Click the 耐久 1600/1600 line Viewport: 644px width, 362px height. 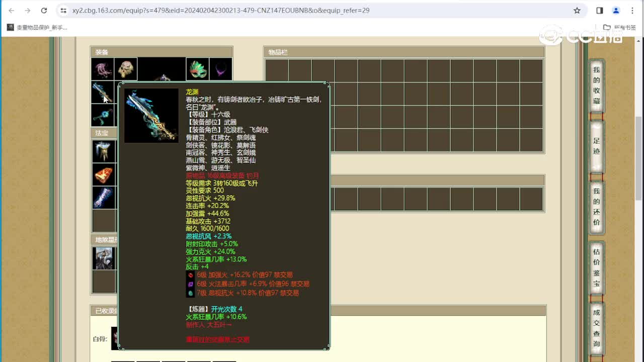point(207,229)
